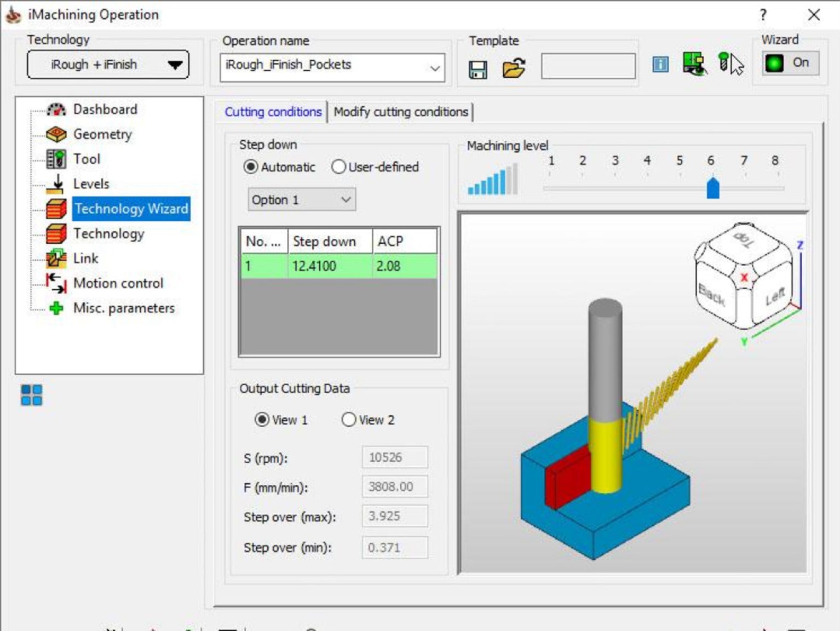Open Motion control page in tree
This screenshot has height=631, width=840.
118,283
